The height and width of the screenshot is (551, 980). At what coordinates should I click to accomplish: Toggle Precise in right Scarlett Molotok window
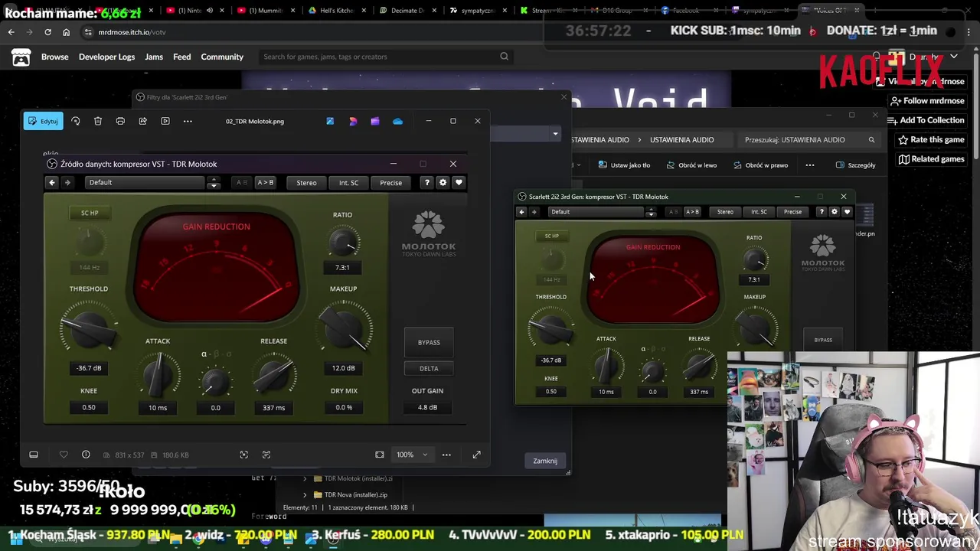pos(792,212)
